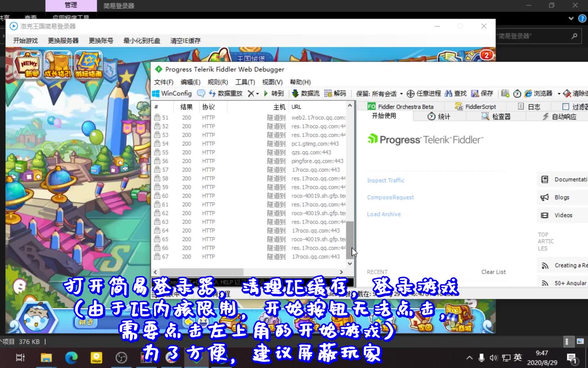Click the Replay (数据重放) toolbar button
Screen dimensions: 588x368
point(226,93)
